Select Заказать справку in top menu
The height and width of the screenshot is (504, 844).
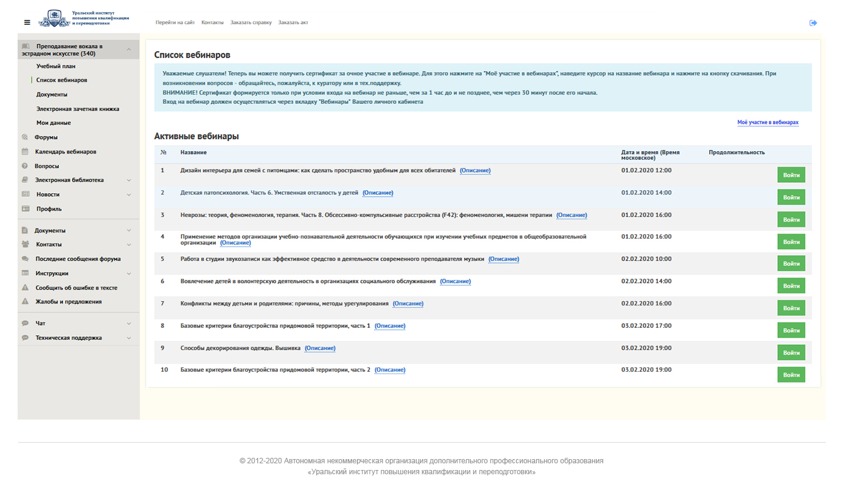tap(251, 22)
